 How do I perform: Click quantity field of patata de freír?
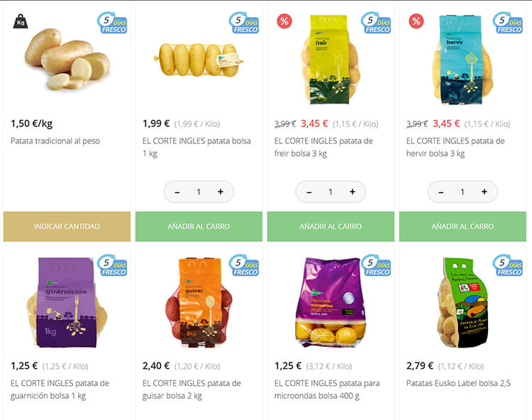coord(331,192)
